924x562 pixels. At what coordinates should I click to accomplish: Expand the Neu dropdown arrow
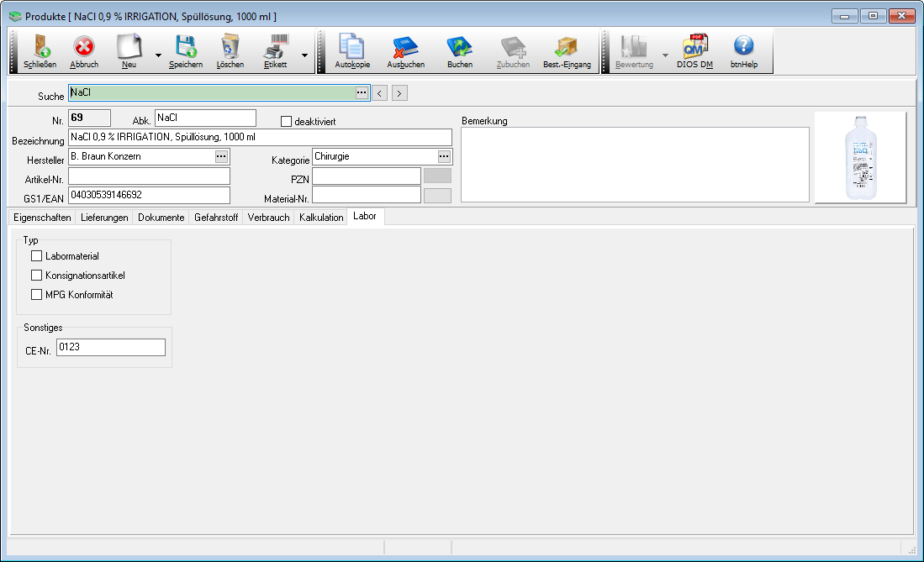pos(157,56)
